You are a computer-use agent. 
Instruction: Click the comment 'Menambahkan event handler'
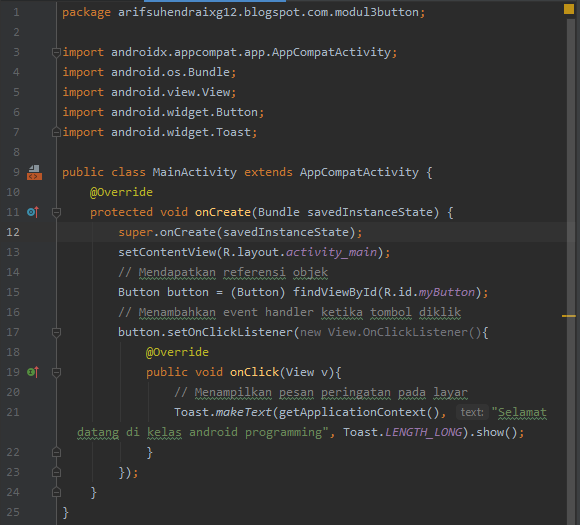point(226,312)
